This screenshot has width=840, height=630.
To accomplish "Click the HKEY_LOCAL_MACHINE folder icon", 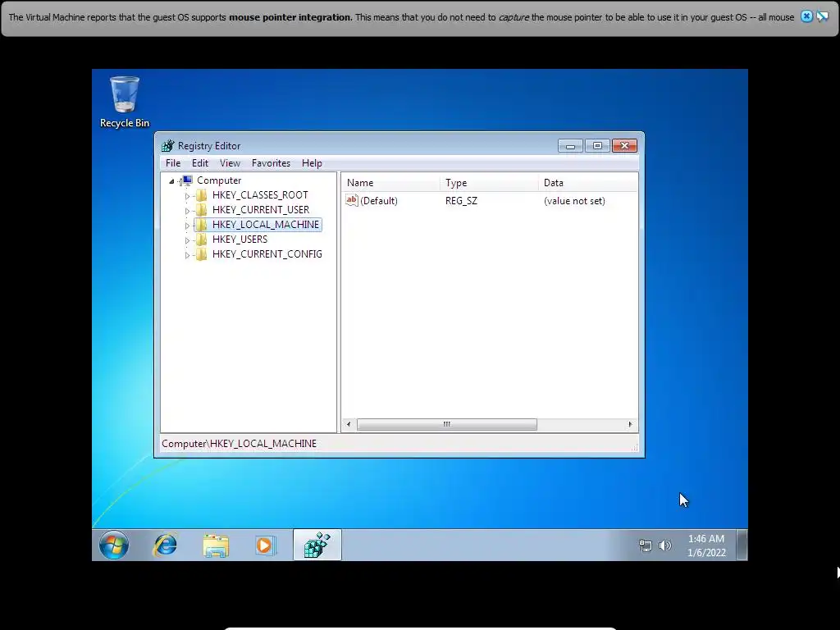I will (202, 225).
